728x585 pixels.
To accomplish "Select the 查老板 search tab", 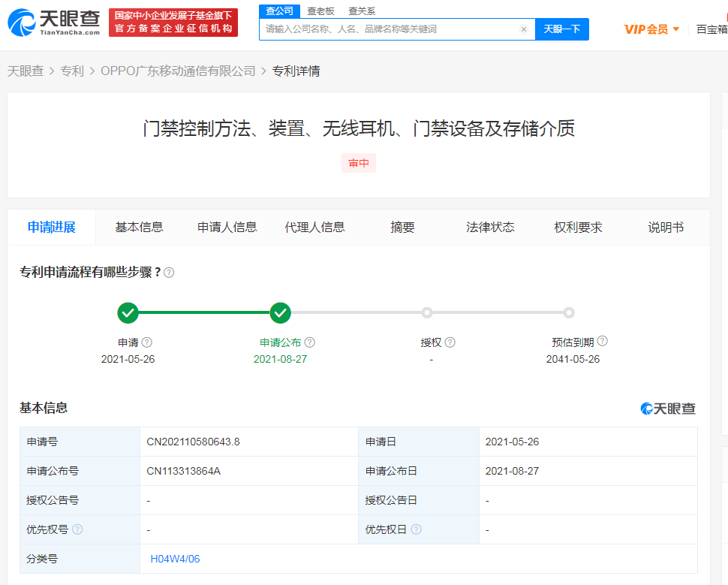I will 320,11.
